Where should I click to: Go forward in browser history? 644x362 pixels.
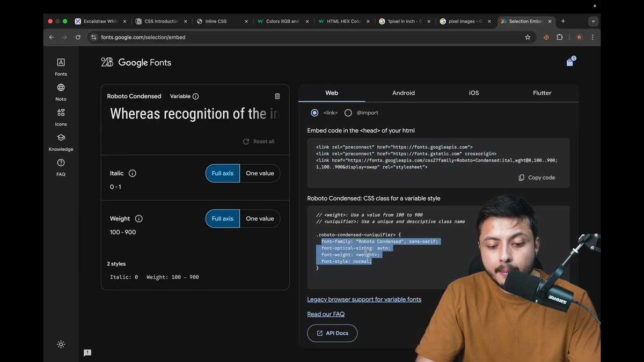tap(64, 37)
